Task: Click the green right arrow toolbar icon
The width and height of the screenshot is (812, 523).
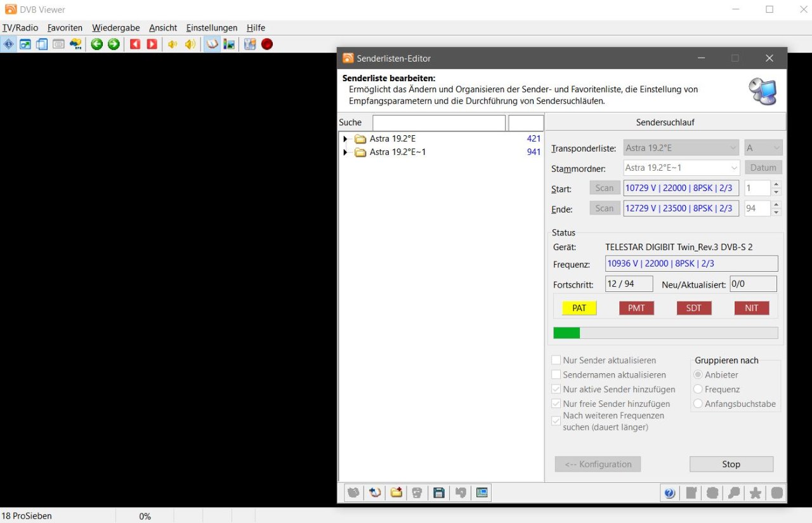Action: click(114, 44)
